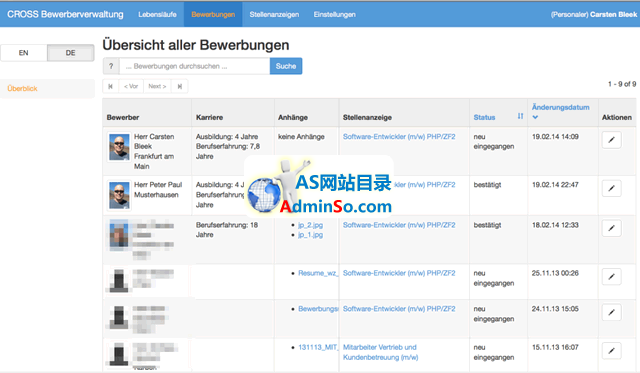Open Software-Entwickler job link dated 18.02.14

click(399, 225)
